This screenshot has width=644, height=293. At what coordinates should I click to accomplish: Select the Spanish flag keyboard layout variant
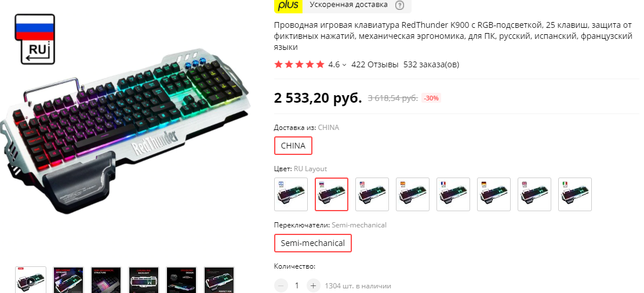[x=413, y=194]
